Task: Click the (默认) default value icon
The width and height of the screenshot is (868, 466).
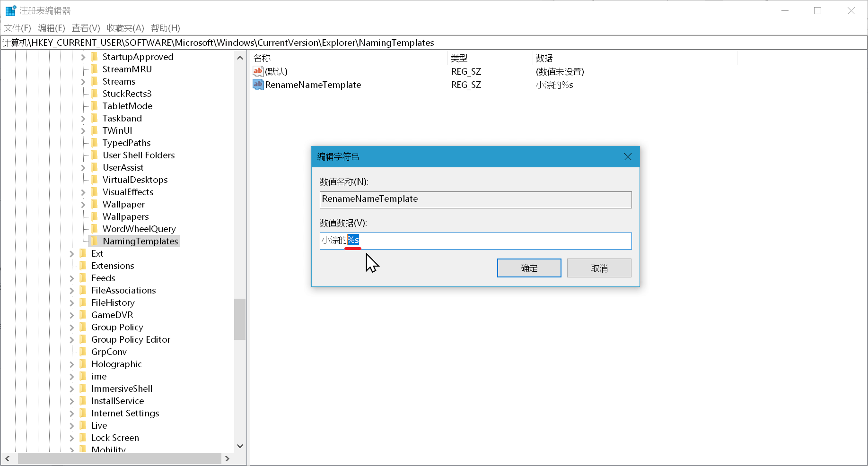Action: click(258, 71)
